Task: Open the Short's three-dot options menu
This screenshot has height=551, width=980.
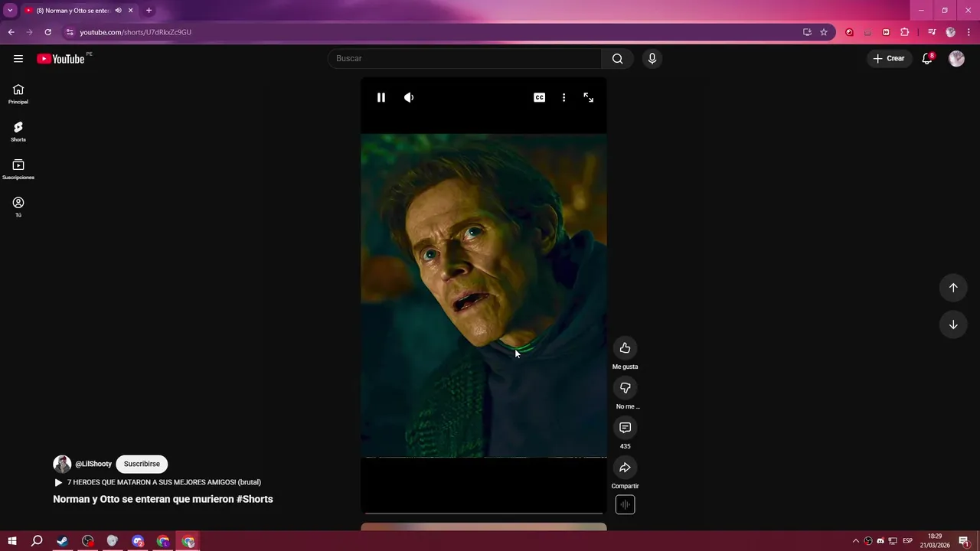Action: coord(563,97)
